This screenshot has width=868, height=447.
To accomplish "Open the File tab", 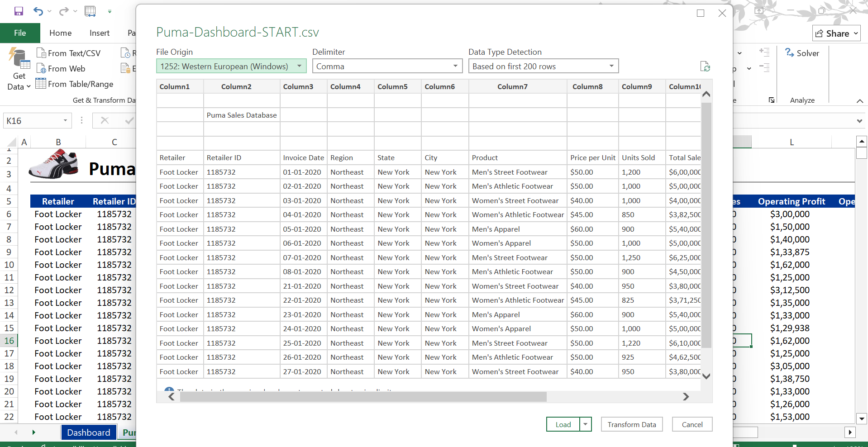I will [x=20, y=33].
